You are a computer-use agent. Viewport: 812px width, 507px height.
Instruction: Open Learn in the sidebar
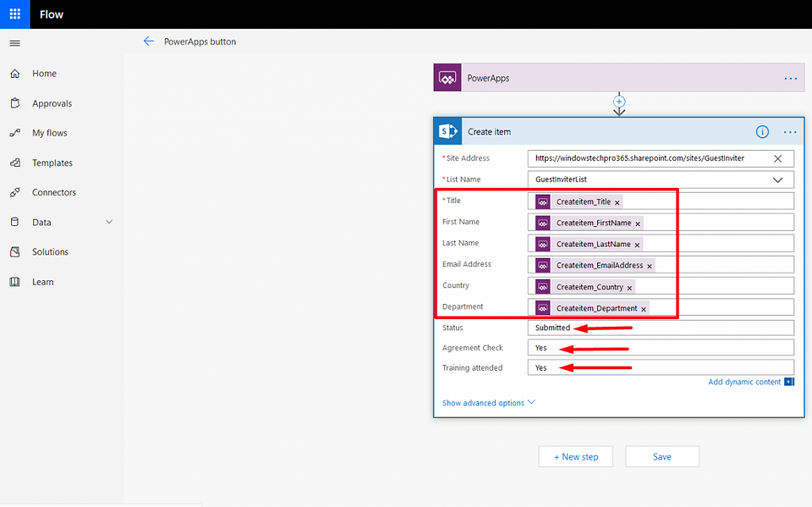click(42, 282)
